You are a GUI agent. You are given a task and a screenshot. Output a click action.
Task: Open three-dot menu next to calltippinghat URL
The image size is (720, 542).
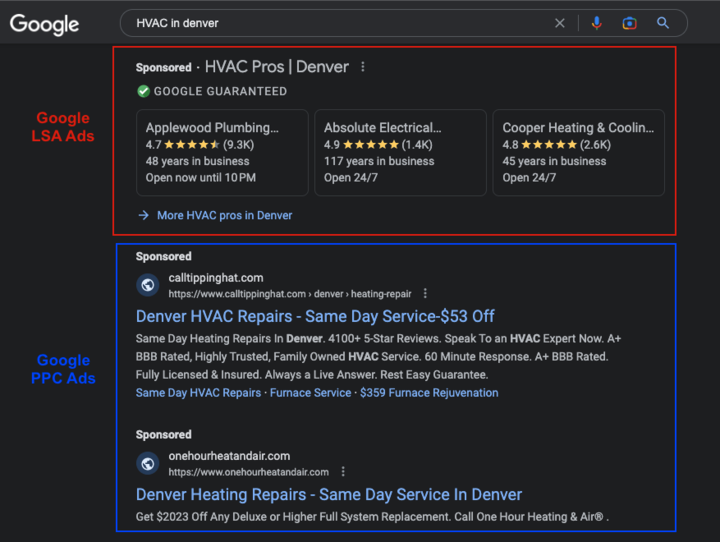click(425, 294)
